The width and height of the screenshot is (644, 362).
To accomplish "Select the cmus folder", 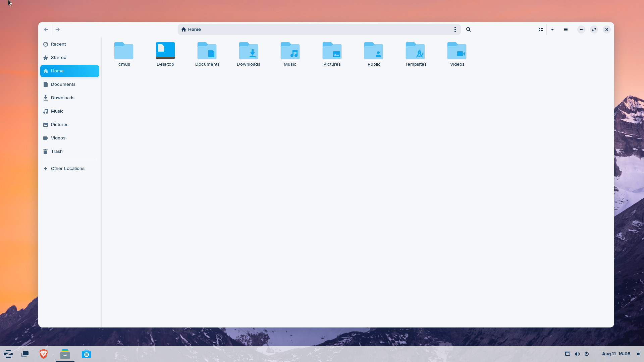I will click(123, 54).
